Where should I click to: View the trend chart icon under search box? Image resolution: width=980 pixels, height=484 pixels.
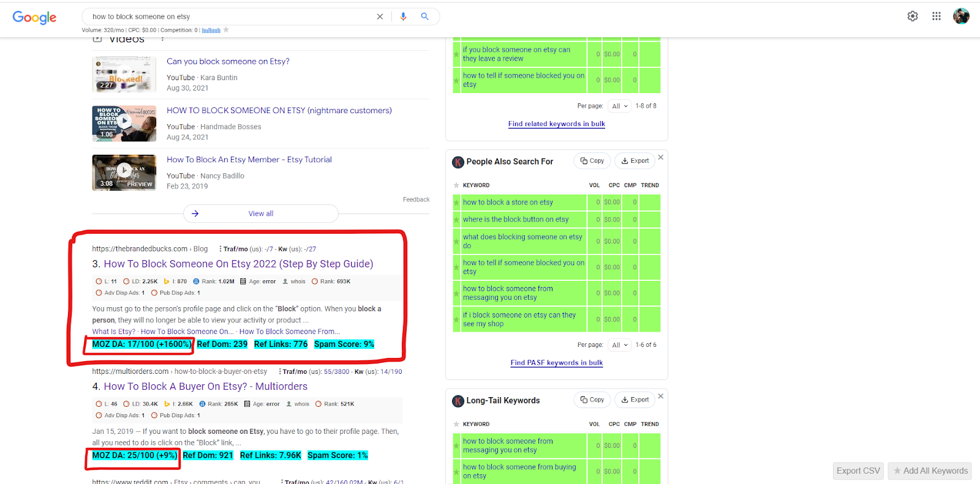point(211,30)
